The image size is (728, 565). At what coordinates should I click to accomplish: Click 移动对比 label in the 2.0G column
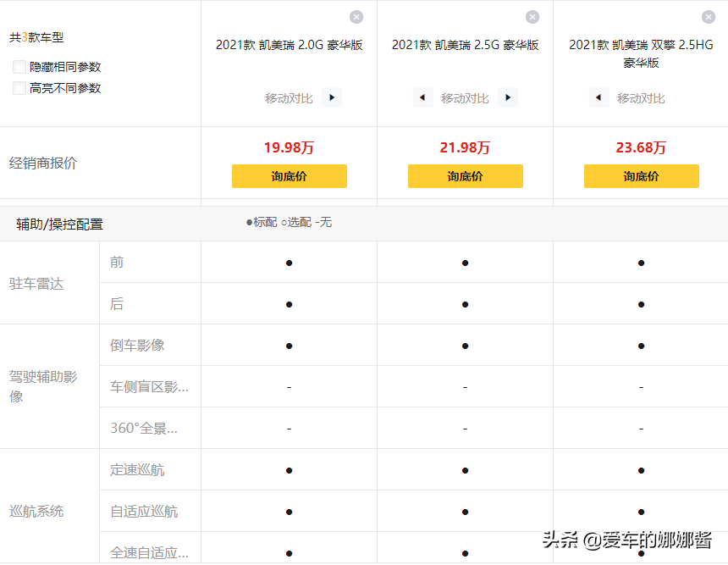coord(289,98)
